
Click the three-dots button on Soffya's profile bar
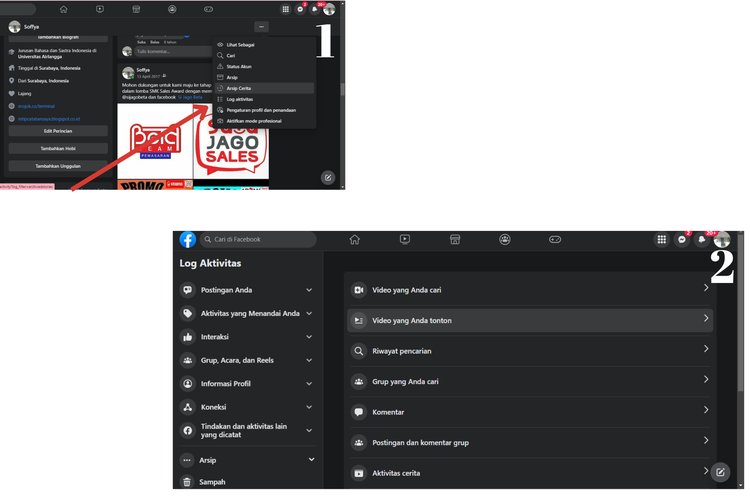click(261, 27)
